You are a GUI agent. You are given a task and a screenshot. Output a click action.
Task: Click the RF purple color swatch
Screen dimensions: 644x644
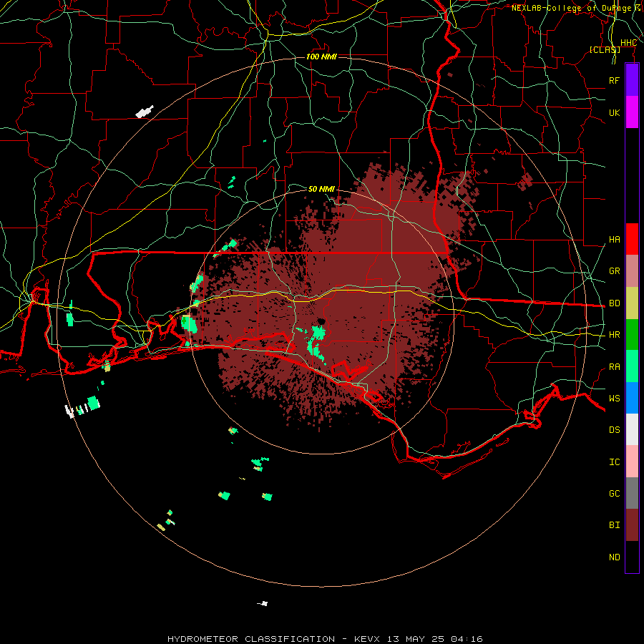point(632,80)
